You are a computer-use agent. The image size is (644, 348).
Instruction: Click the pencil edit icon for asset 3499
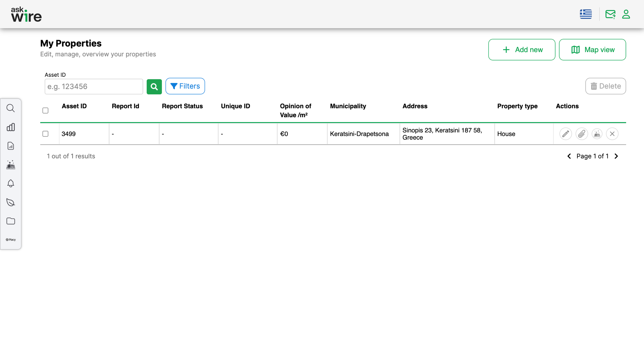click(566, 134)
